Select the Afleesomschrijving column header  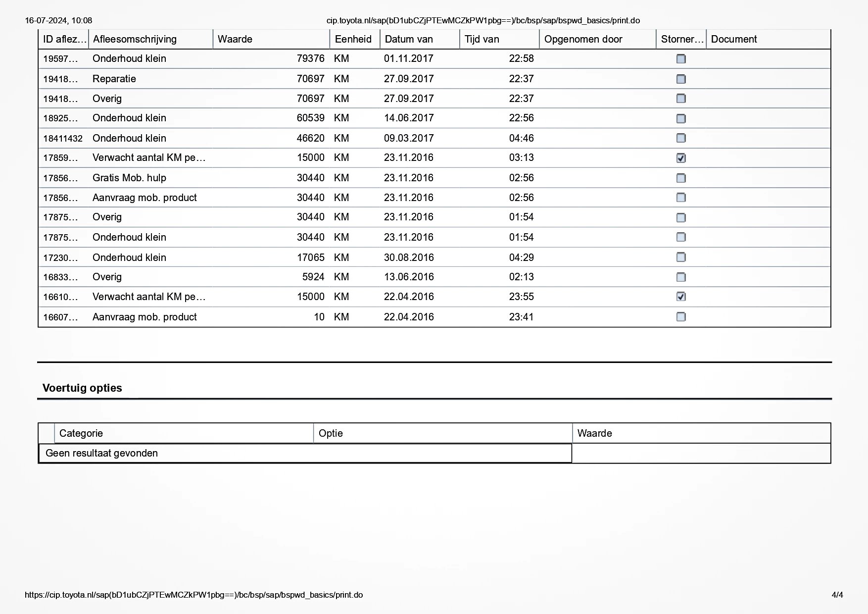pyautogui.click(x=150, y=39)
